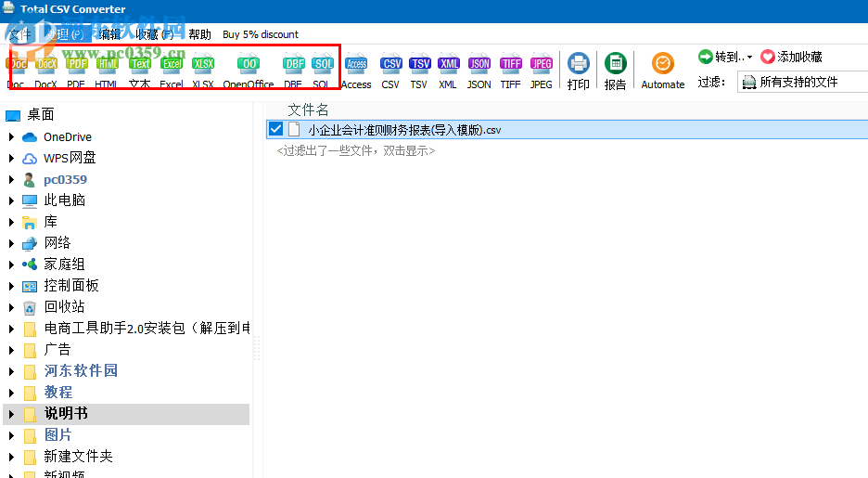Open the 编辑 menu
The image size is (868, 478).
coord(109,34)
